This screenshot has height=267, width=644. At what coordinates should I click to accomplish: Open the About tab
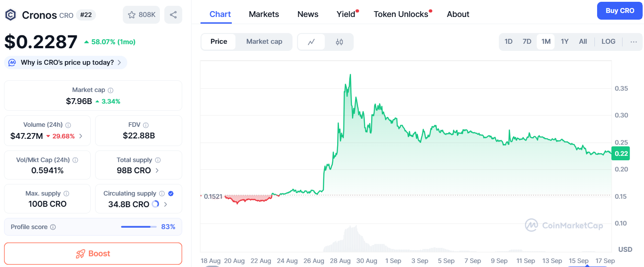click(458, 14)
